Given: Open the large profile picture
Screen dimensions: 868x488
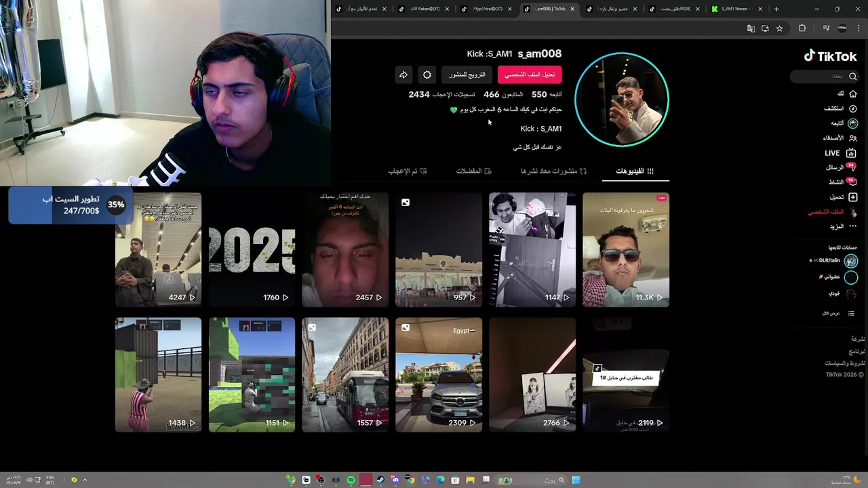Looking at the screenshot, I should pyautogui.click(x=622, y=100).
